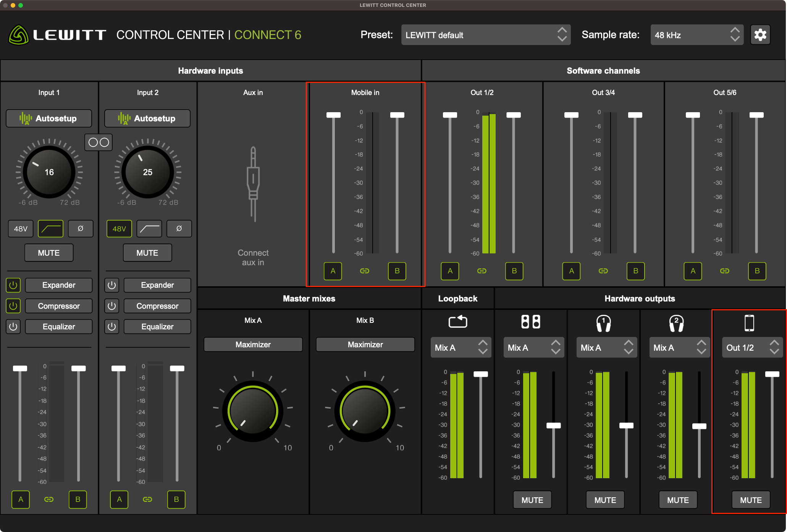
Task: Mute Input 1
Action: click(49, 253)
